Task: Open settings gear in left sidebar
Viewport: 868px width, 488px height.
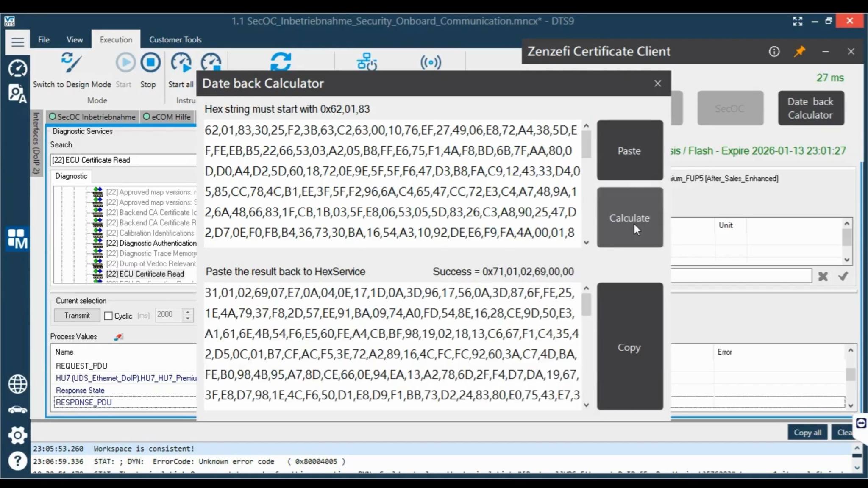Action: (17, 435)
